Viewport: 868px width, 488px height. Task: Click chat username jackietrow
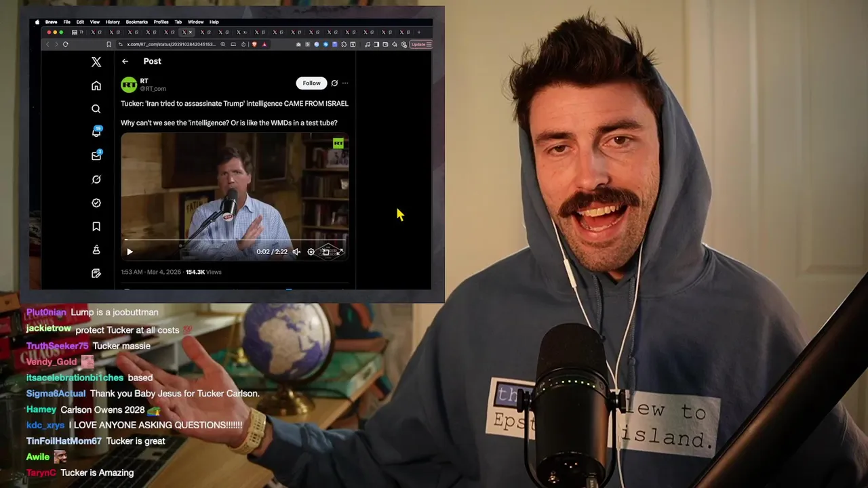pyautogui.click(x=49, y=329)
